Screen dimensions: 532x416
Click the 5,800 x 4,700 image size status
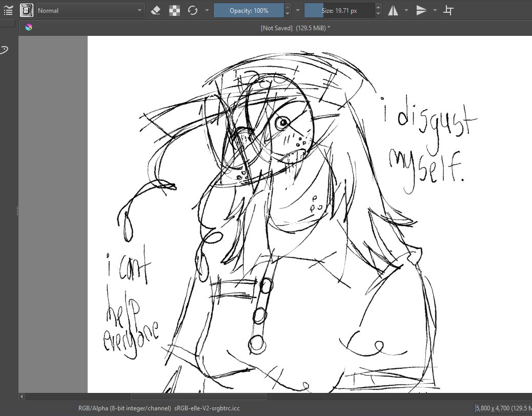503,408
